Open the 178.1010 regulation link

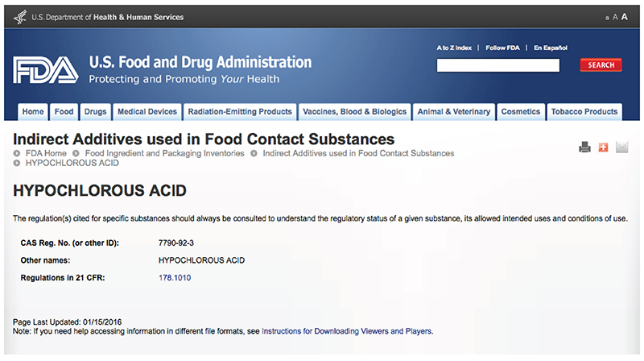coord(175,278)
